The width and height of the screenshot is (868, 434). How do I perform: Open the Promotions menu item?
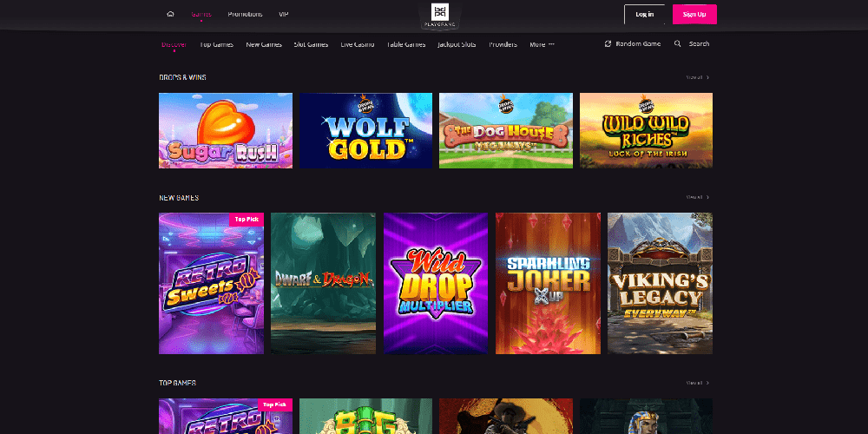pyautogui.click(x=245, y=15)
